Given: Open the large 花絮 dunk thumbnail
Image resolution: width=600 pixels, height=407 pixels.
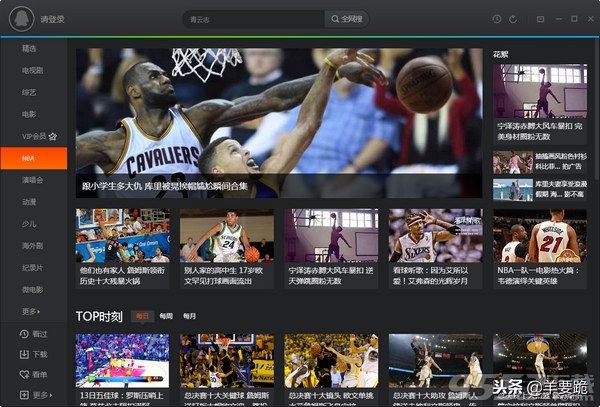Looking at the screenshot, I should [x=540, y=91].
